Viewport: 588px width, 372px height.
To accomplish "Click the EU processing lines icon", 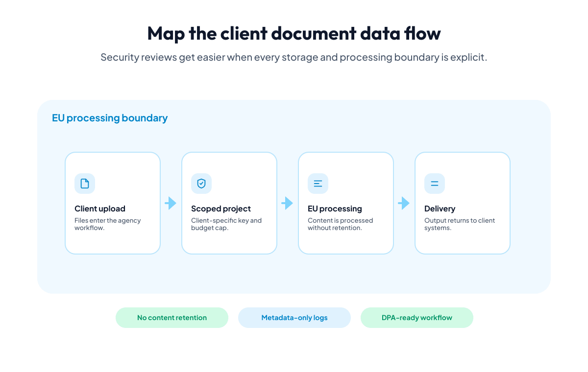I will point(318,184).
